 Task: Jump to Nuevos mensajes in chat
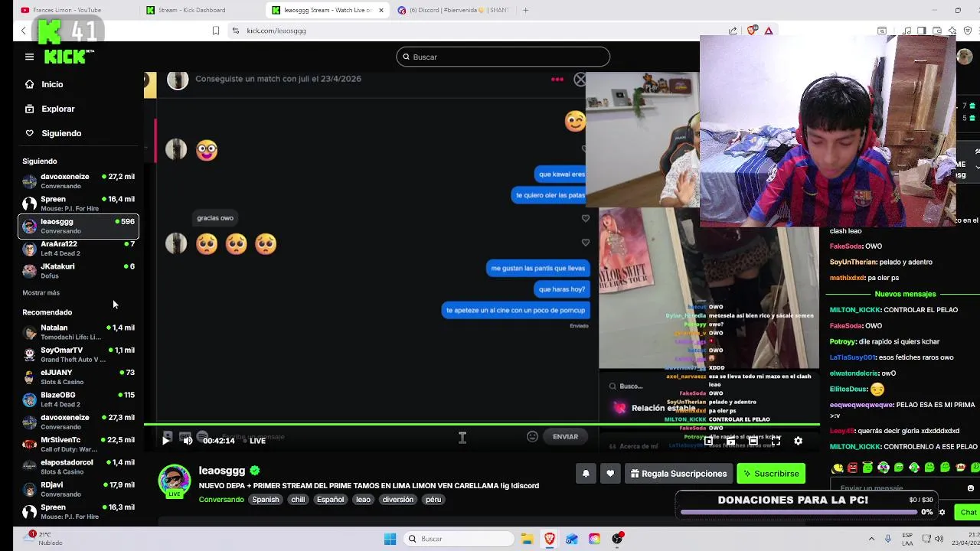click(x=905, y=294)
